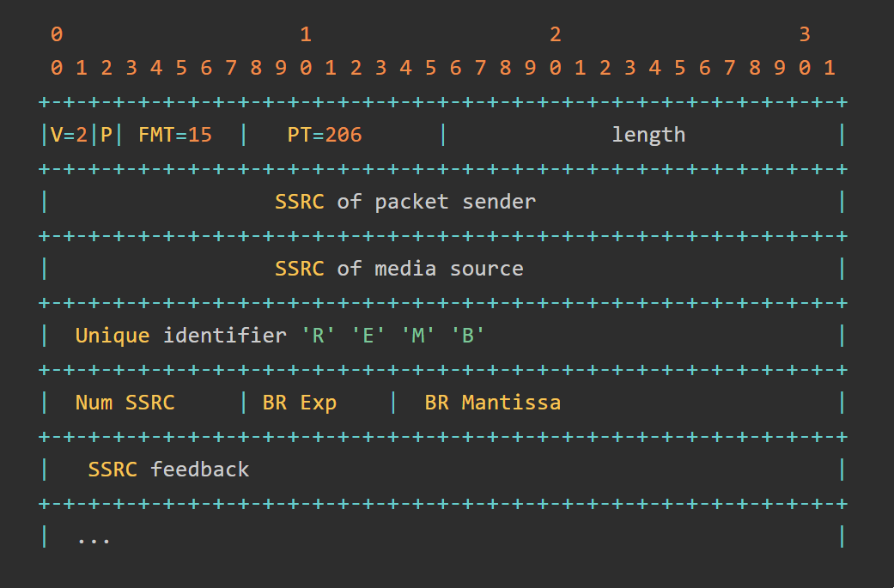
Task: Click the word "Unique"
Action: (113, 336)
